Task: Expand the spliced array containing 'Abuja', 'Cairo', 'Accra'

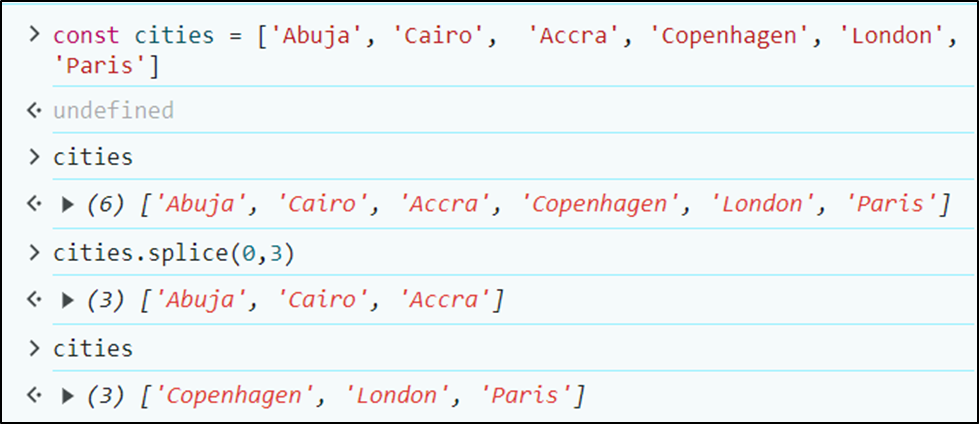Action: [68, 300]
